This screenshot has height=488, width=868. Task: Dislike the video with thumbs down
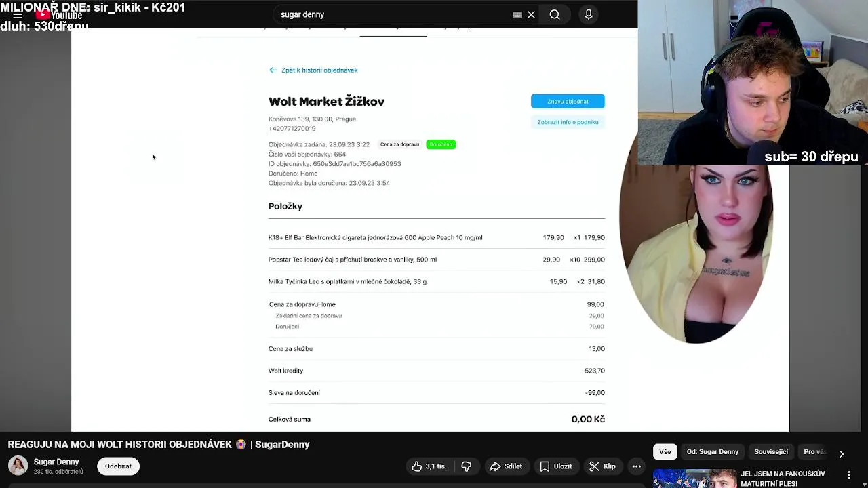coord(467,466)
